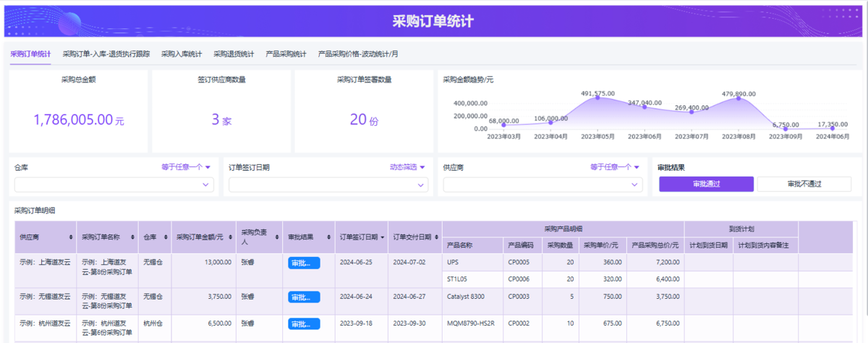The image size is (868, 343).
Task: Sort the 审批结果 column
Action: point(328,237)
